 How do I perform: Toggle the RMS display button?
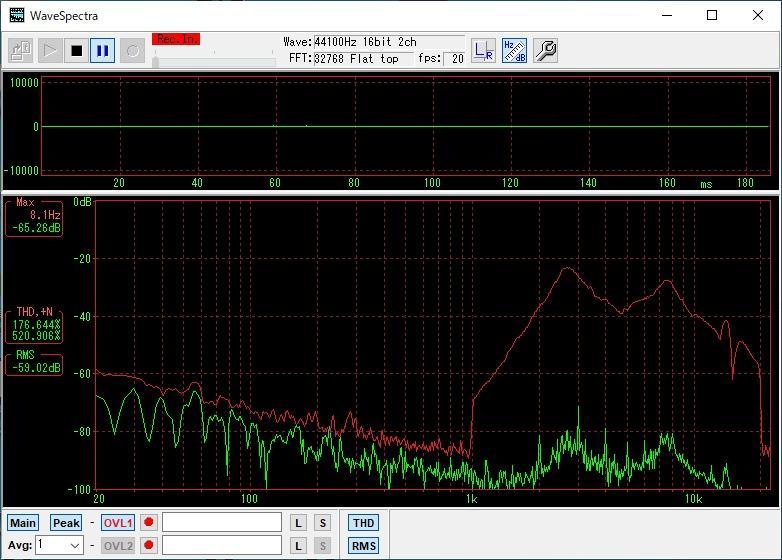tap(364, 546)
